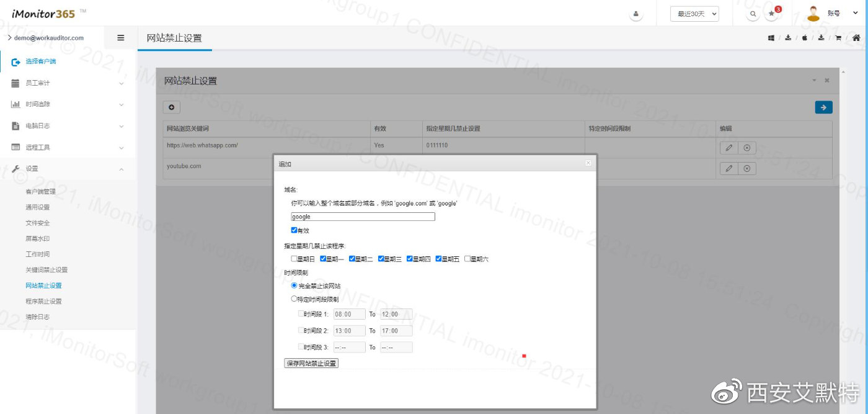This screenshot has height=414, width=868.
Task: Toggle the 有效 checkbox
Action: click(x=294, y=230)
